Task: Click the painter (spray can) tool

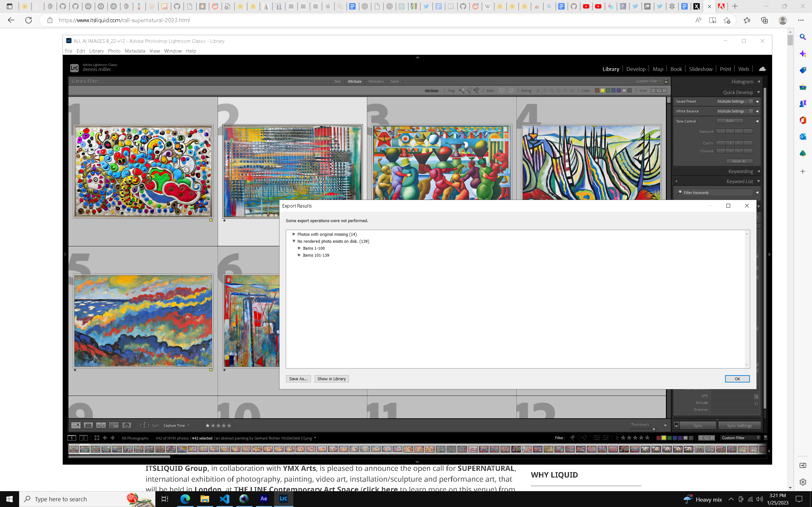Action: (127, 425)
